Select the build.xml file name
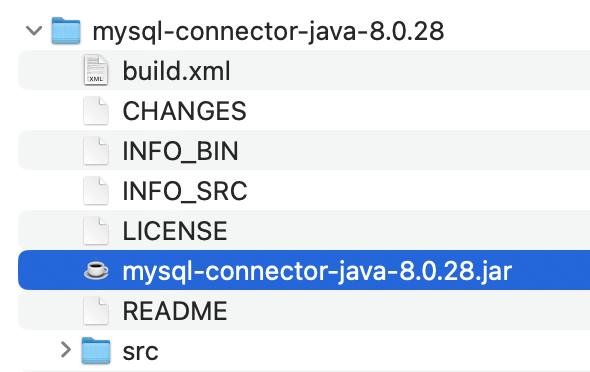The image size is (590, 372). pos(176,71)
